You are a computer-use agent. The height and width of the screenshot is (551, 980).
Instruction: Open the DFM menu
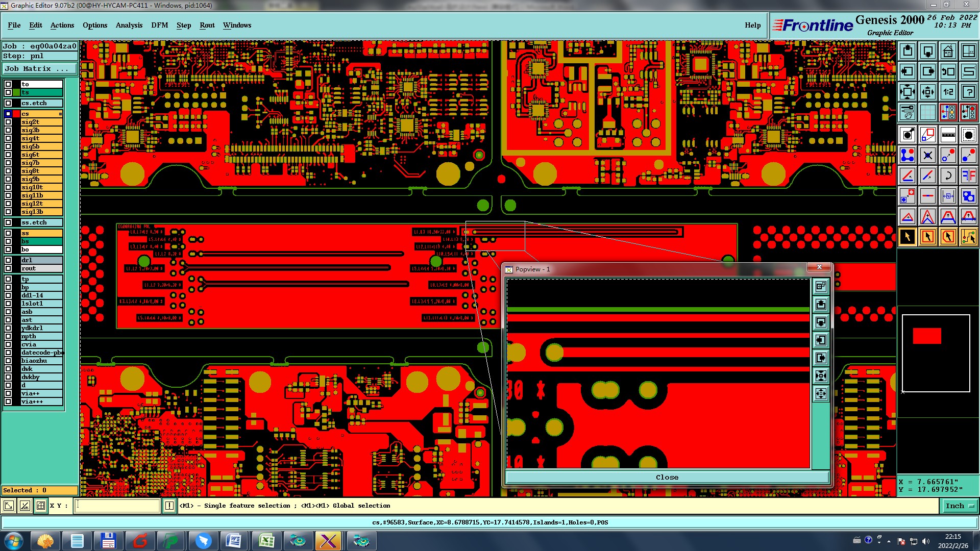coord(159,25)
